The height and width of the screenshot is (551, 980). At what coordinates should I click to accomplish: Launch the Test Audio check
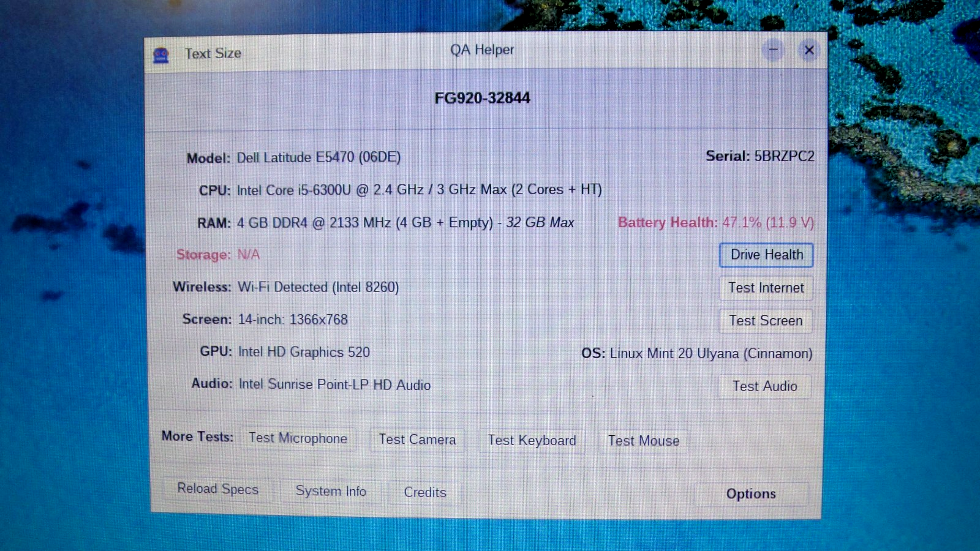(x=764, y=386)
